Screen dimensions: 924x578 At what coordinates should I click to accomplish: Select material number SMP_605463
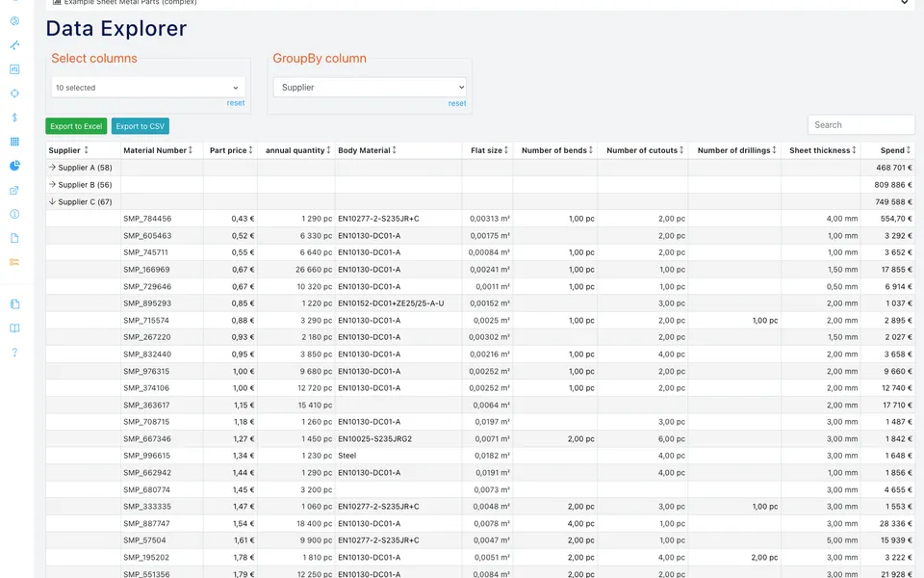point(146,236)
